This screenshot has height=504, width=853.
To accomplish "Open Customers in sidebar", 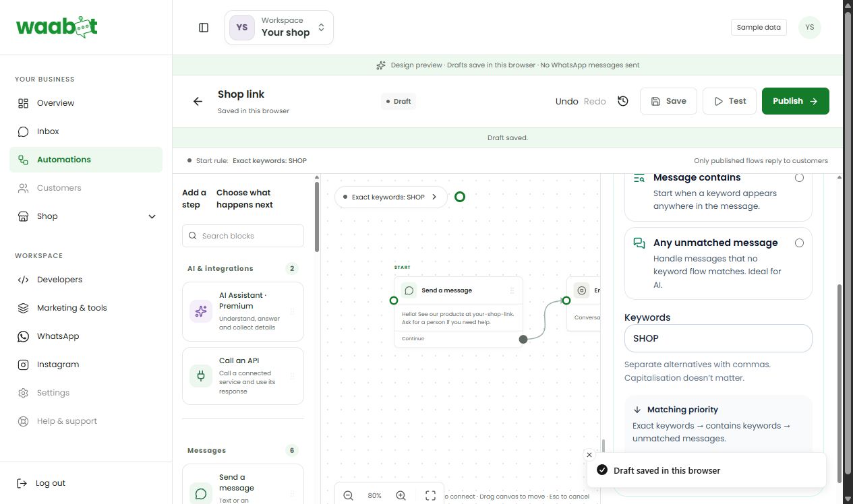I will click(x=86, y=188).
